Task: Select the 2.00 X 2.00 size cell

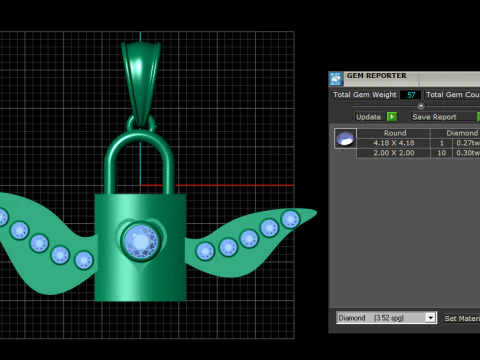Action: tap(394, 153)
